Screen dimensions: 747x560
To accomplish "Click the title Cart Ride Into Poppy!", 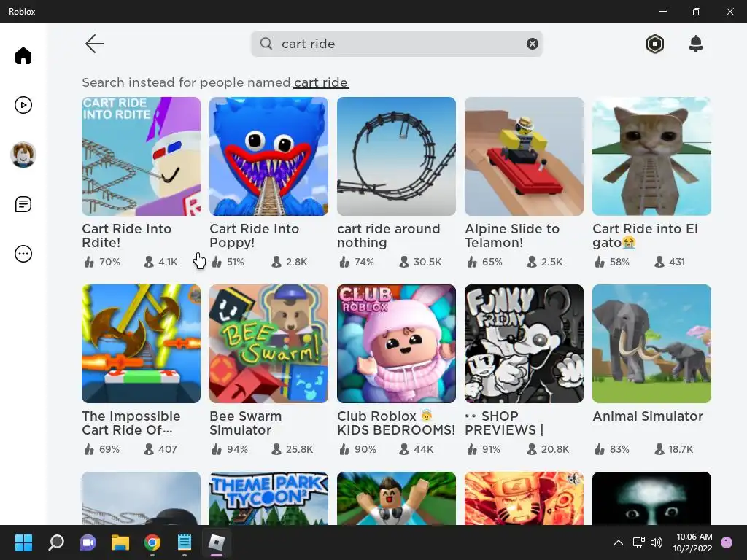I will (x=255, y=236).
